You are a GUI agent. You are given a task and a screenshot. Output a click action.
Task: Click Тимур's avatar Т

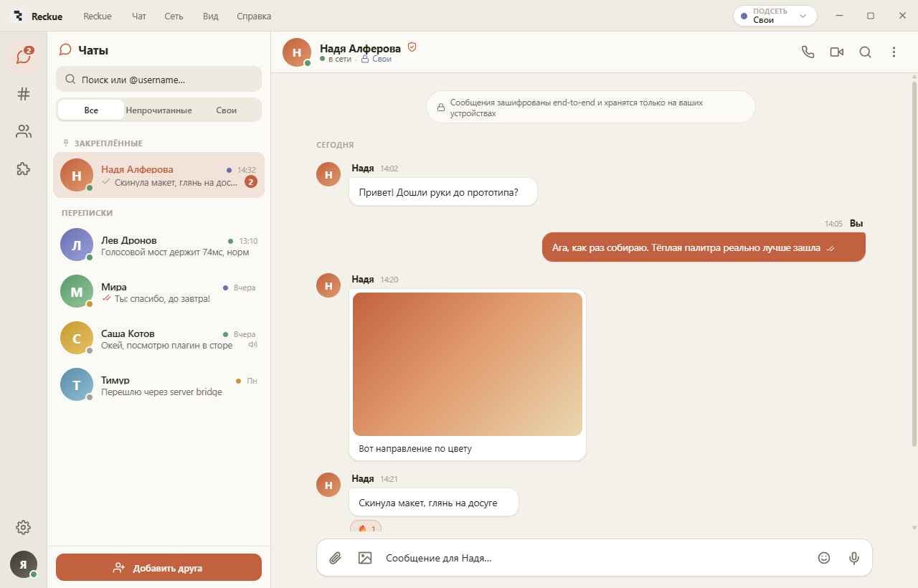(77, 385)
